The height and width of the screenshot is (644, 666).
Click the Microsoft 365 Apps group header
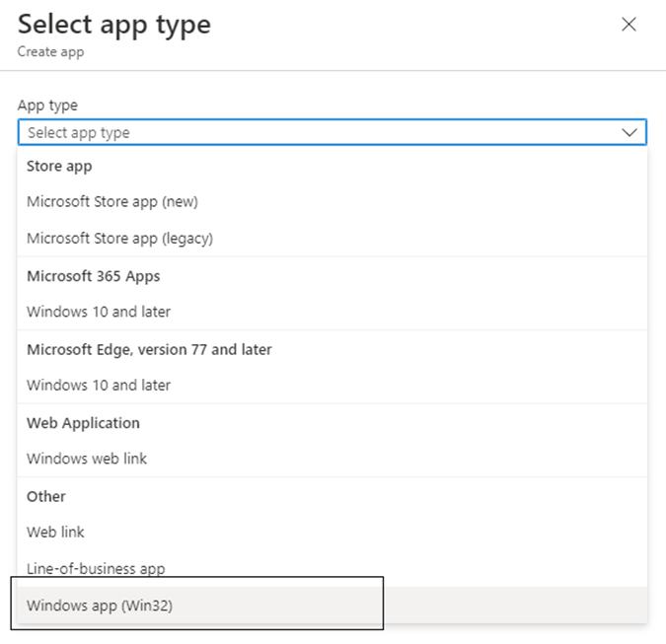point(94,276)
